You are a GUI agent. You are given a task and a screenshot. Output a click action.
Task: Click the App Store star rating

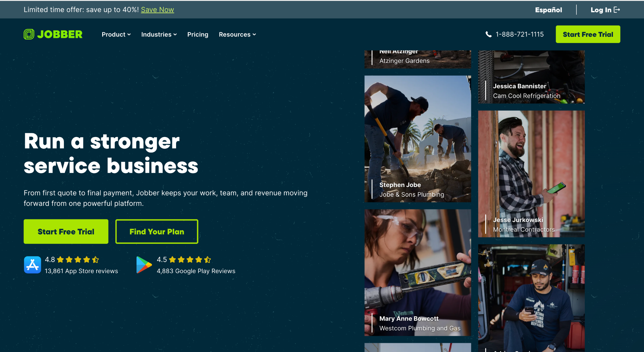coord(78,260)
